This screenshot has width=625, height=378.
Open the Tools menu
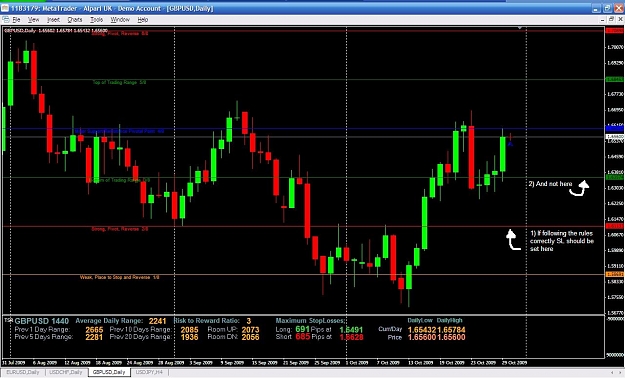[96, 20]
